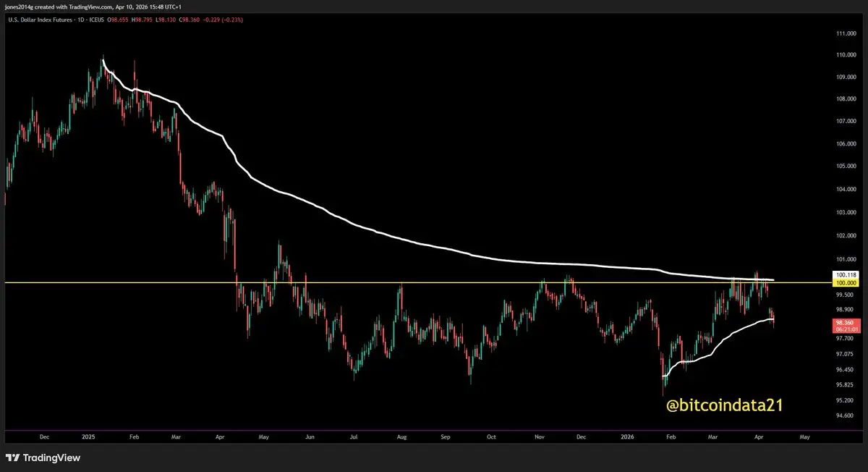
Task: Click the 94.600 price axis label
Action: click(845, 416)
